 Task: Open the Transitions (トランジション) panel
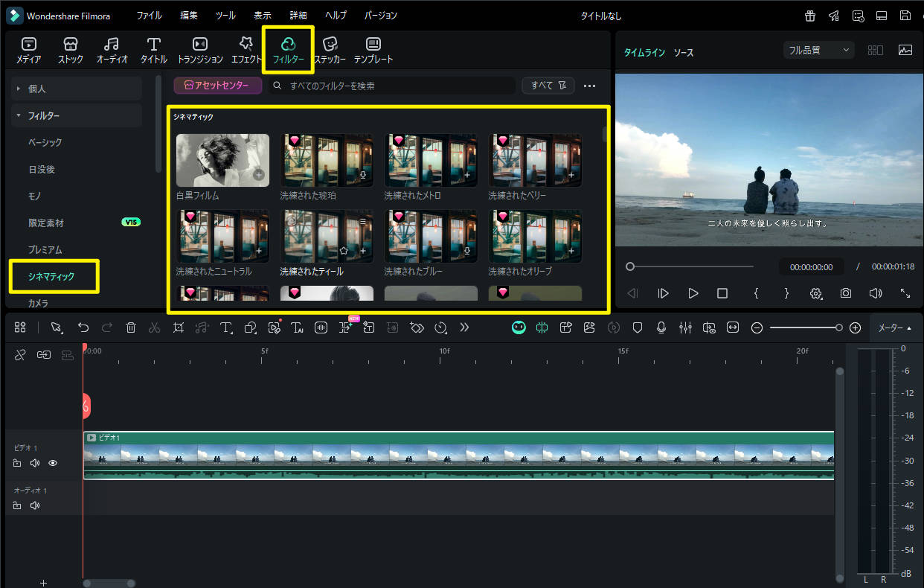pyautogui.click(x=200, y=49)
